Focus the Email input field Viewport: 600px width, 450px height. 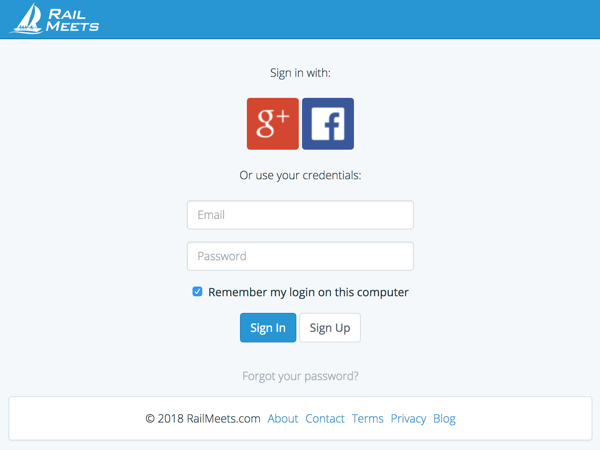300,215
